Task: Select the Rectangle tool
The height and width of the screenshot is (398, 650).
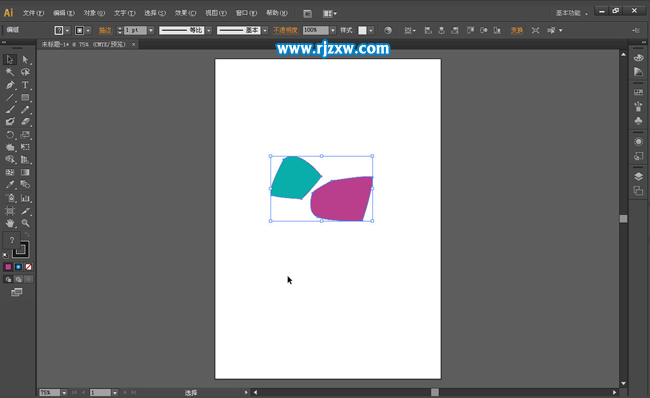Action: point(25,97)
